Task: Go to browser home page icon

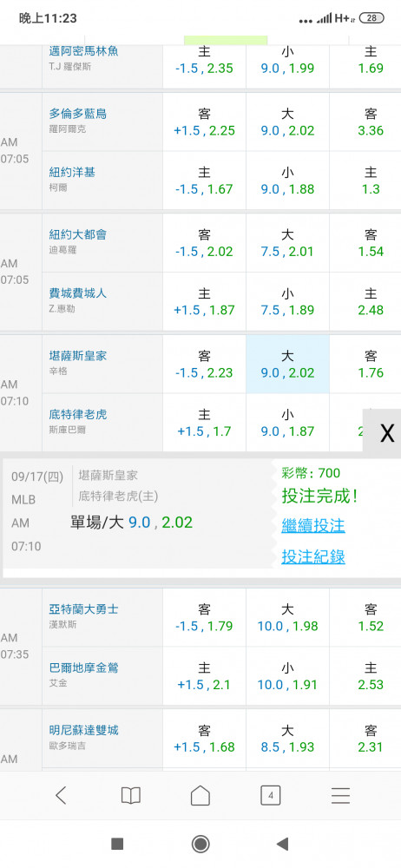Action: click(200, 795)
